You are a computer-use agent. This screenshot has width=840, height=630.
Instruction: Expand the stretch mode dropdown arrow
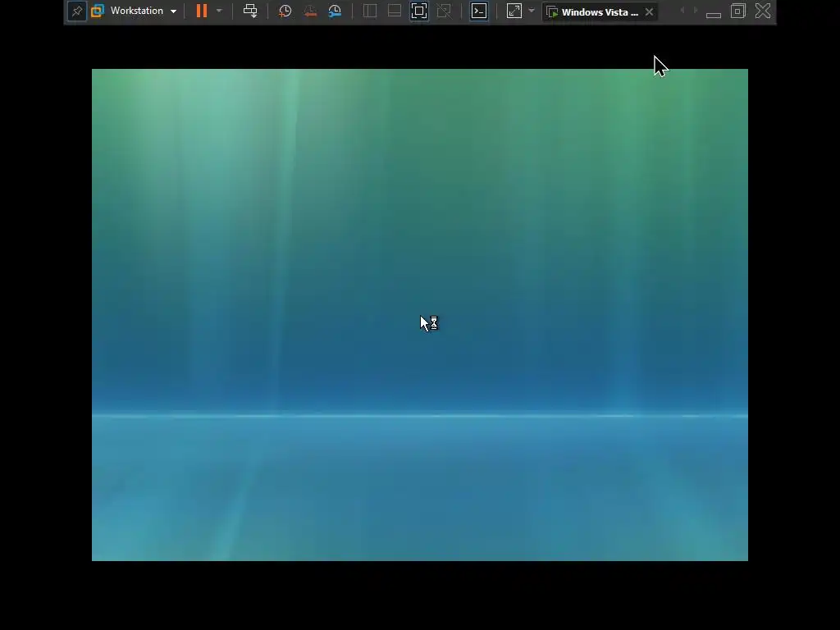(532, 11)
